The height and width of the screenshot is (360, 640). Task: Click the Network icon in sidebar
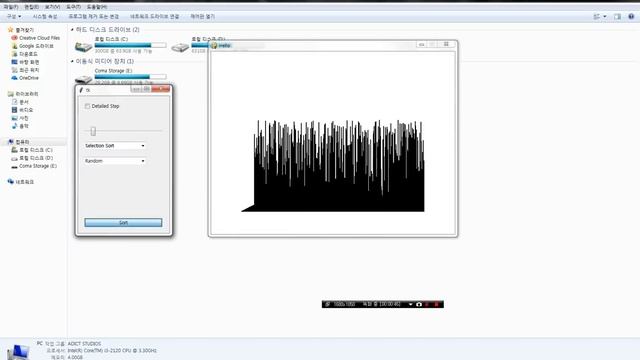(11, 182)
